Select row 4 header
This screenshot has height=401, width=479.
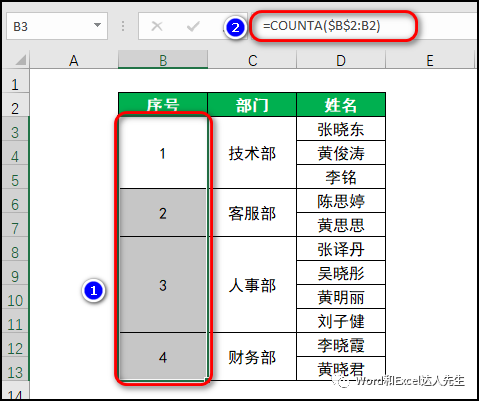point(15,153)
